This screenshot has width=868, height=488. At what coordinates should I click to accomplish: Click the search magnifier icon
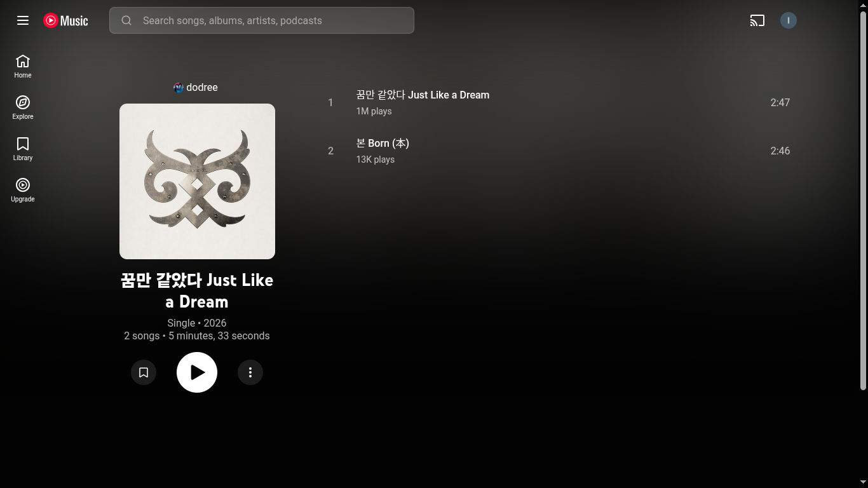tap(126, 20)
